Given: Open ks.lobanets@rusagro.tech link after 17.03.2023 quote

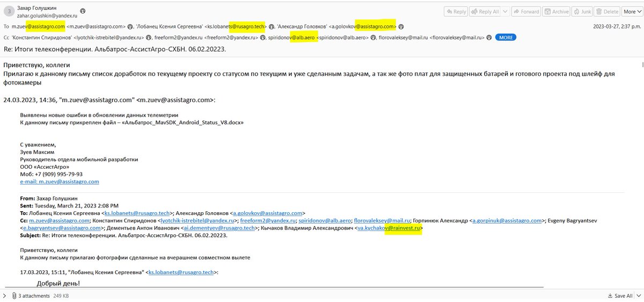Looking at the screenshot, I should [x=181, y=272].
